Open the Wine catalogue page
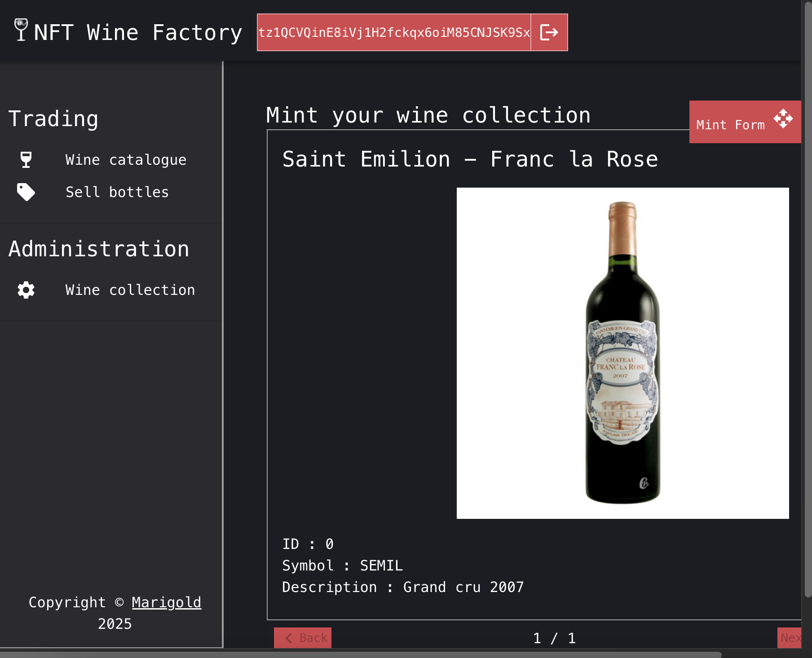This screenshot has height=658, width=812. [126, 159]
